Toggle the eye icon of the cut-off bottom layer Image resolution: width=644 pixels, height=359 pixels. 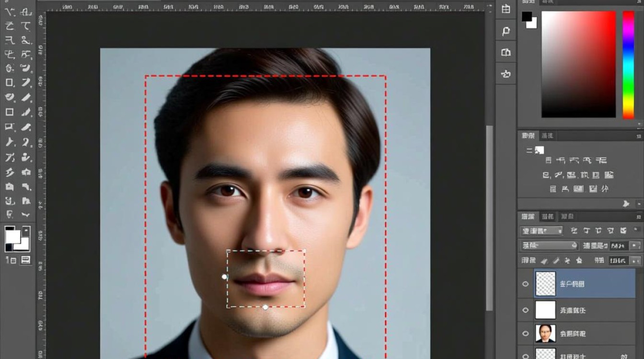click(525, 356)
